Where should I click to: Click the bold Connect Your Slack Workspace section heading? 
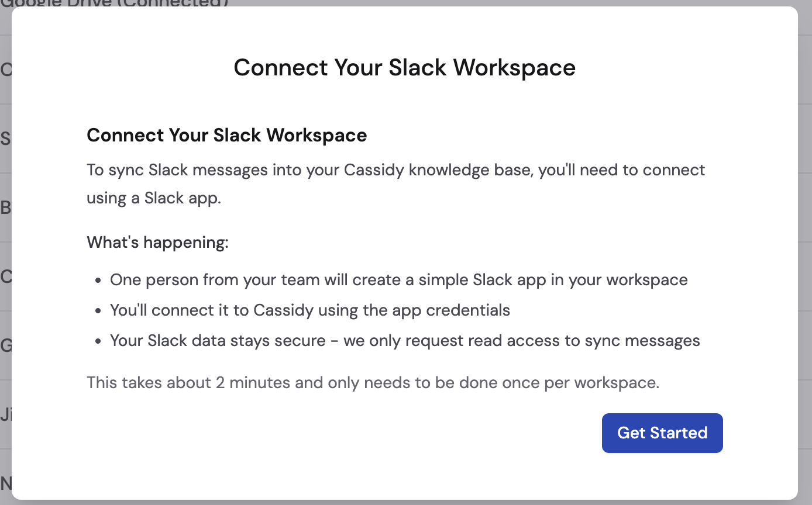(x=226, y=135)
